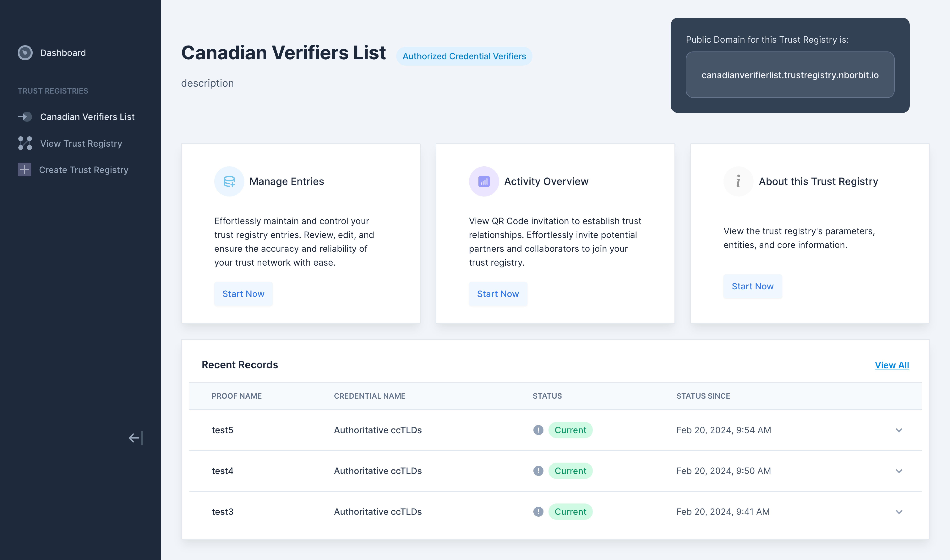Select Dashboard in the navigation menu
Viewport: 950px width, 560px height.
coord(63,52)
